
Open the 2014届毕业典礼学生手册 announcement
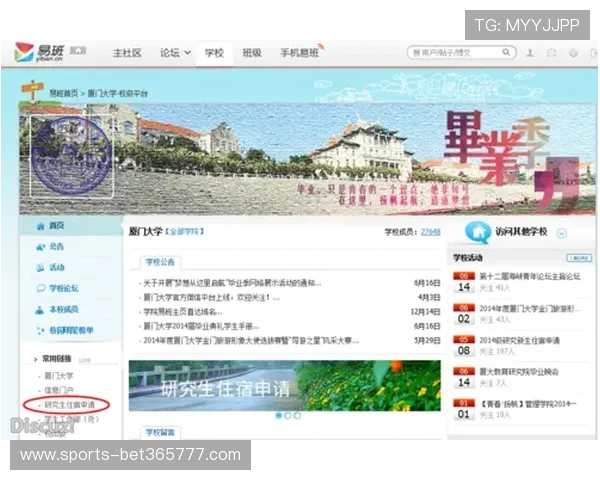201,326
